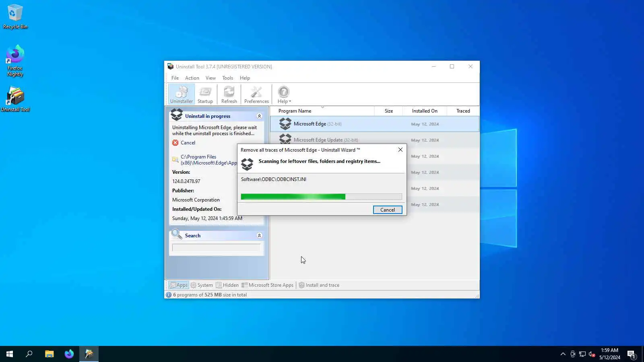644x362 pixels.
Task: Open the File menu
Action: pos(175,78)
